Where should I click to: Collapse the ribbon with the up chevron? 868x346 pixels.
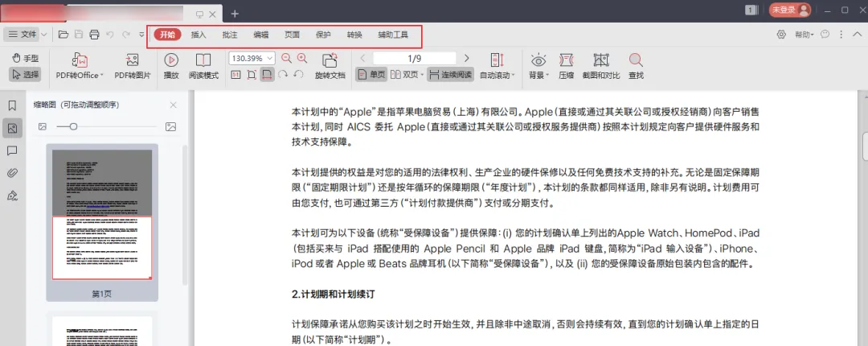[857, 35]
